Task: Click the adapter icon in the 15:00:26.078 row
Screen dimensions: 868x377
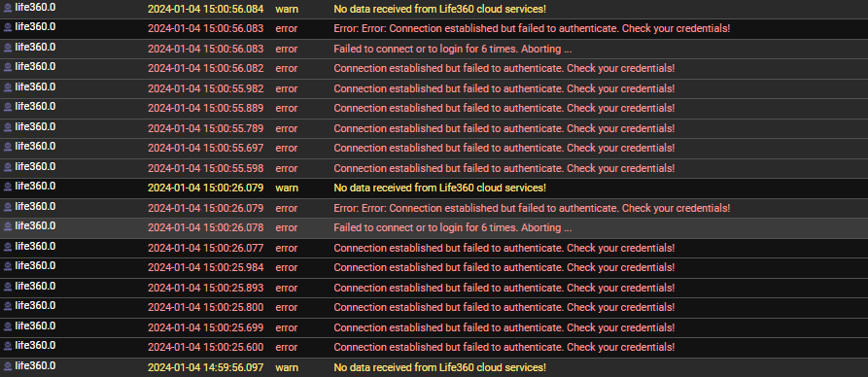Action: pos(8,226)
